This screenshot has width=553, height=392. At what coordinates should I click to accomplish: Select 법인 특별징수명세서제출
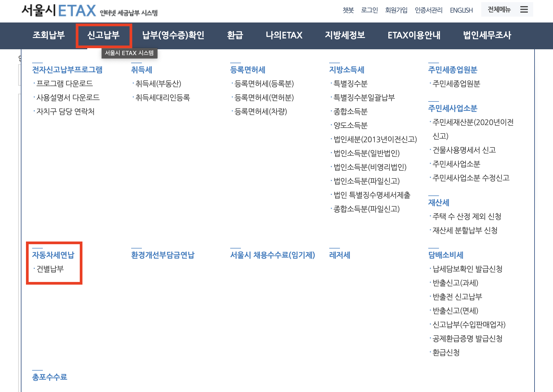[372, 195]
